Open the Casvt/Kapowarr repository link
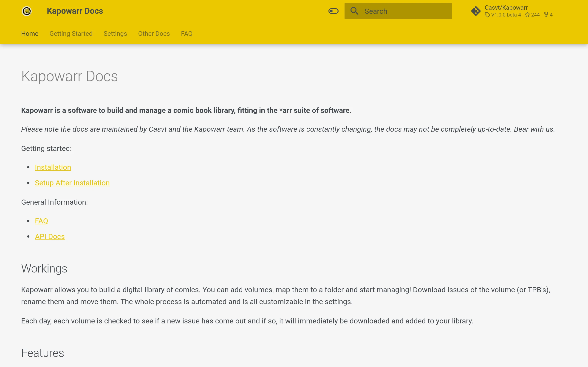Viewport: 588px width, 367px height. pos(506,8)
